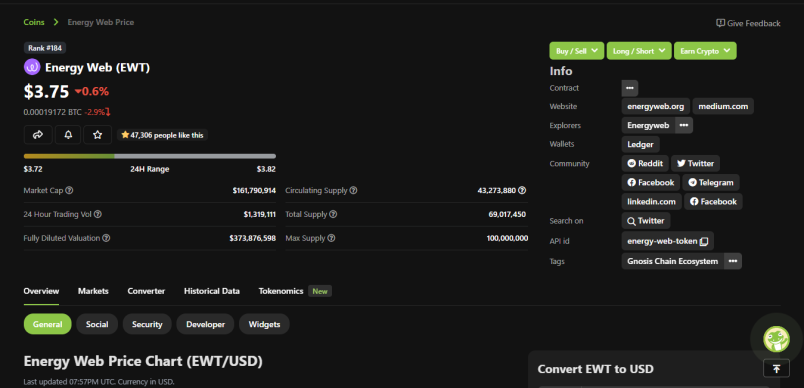The height and width of the screenshot is (388, 804).
Task: Add Energy Web to favorites via star icon
Action: pyautogui.click(x=97, y=135)
